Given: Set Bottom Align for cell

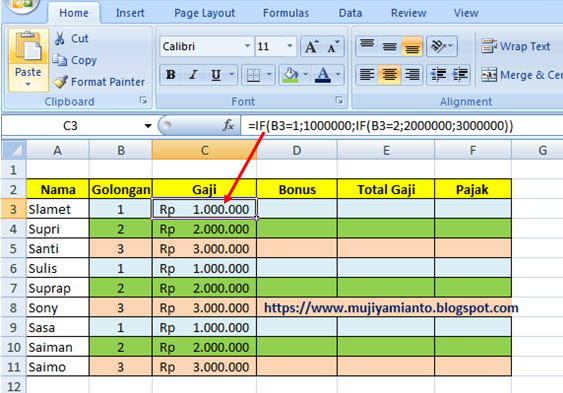Looking at the screenshot, I should coord(412,46).
